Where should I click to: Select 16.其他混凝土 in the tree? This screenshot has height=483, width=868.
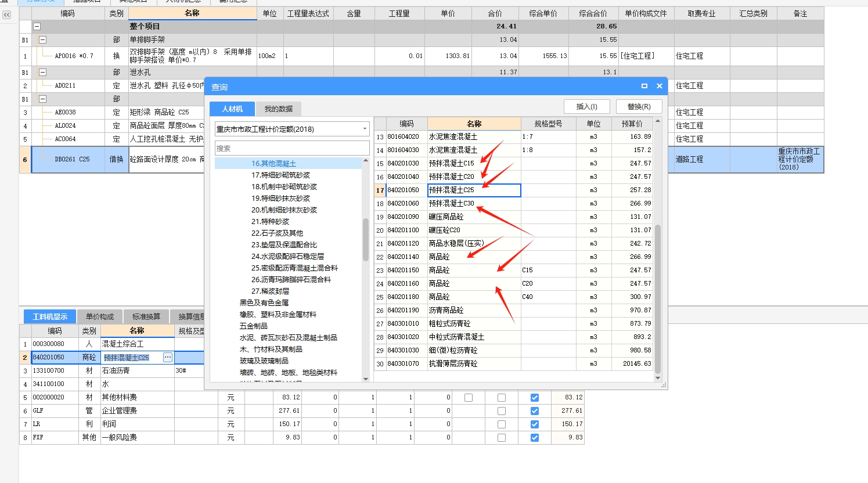coord(273,164)
